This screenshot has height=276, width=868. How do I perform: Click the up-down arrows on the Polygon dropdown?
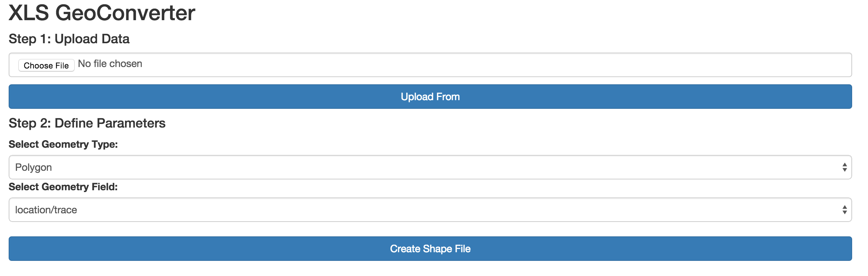click(x=845, y=167)
